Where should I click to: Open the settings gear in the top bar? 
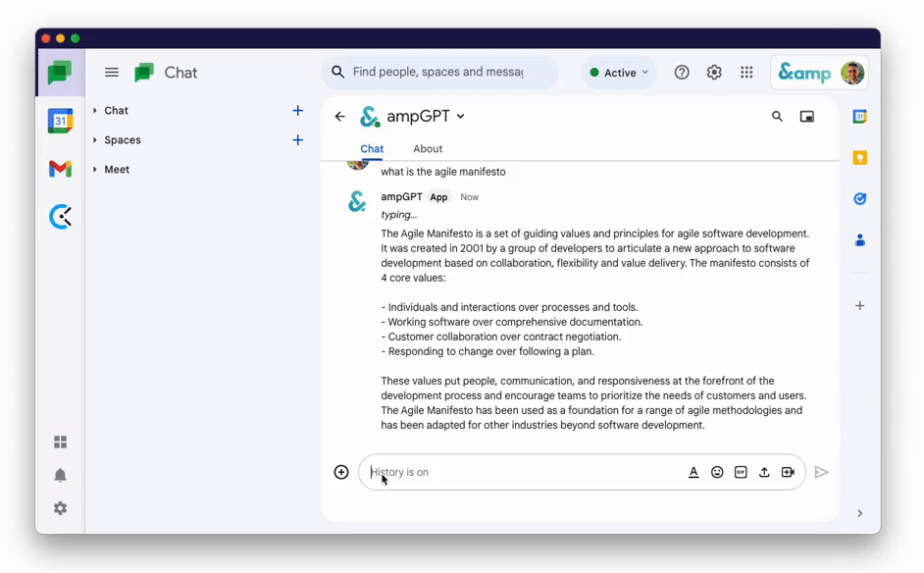click(714, 73)
